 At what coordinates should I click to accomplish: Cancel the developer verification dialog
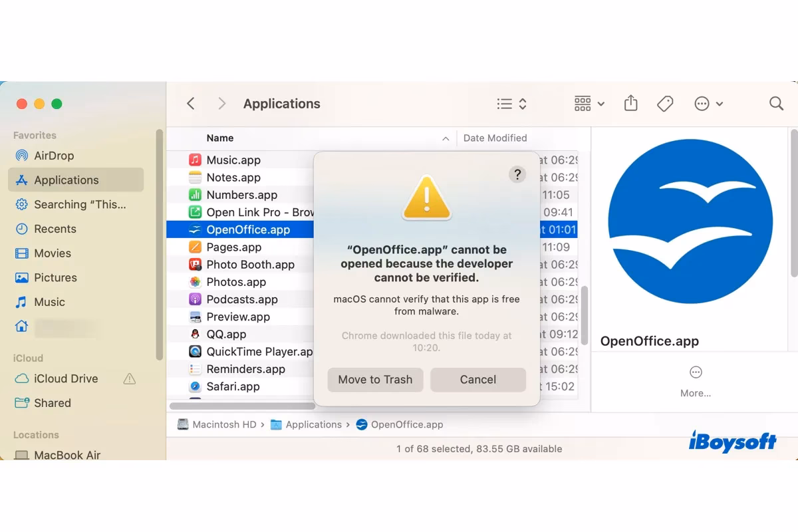point(478,380)
